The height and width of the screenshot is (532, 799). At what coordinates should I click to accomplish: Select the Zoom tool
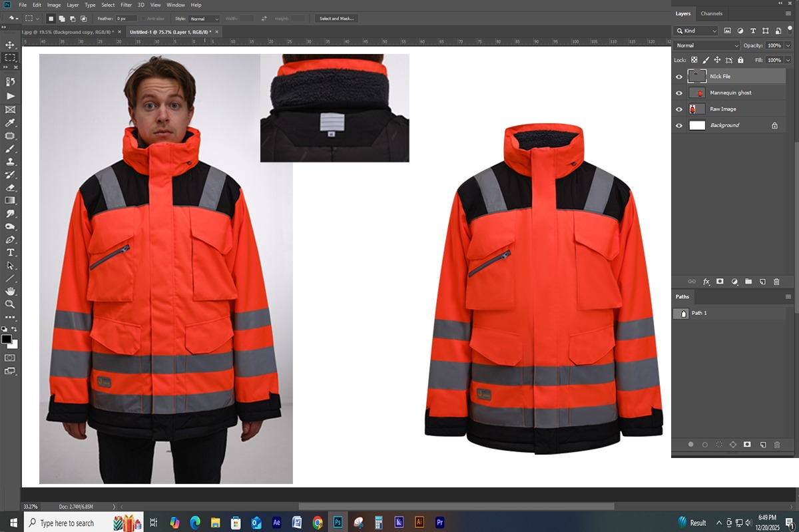coord(10,304)
